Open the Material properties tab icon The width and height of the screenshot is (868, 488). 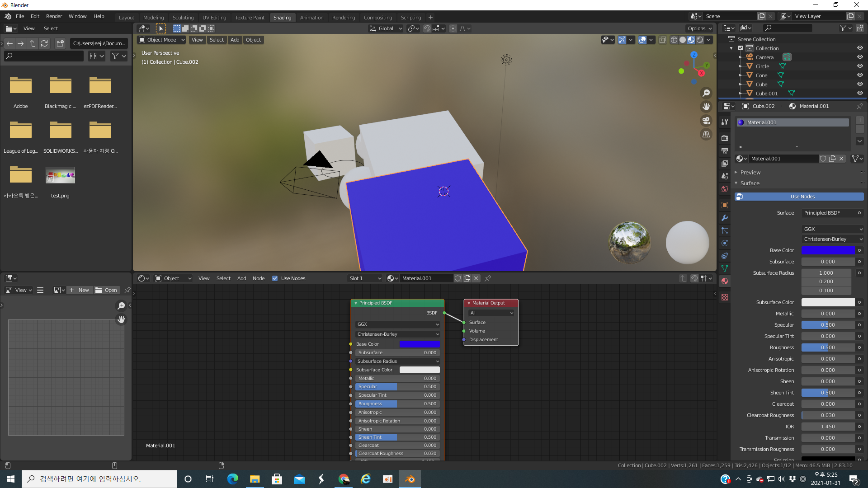click(725, 281)
